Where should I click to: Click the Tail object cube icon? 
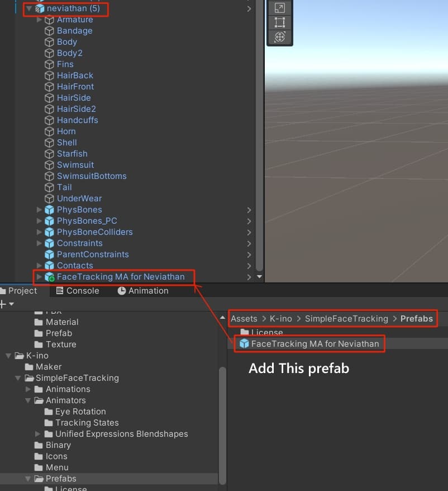[x=49, y=187]
